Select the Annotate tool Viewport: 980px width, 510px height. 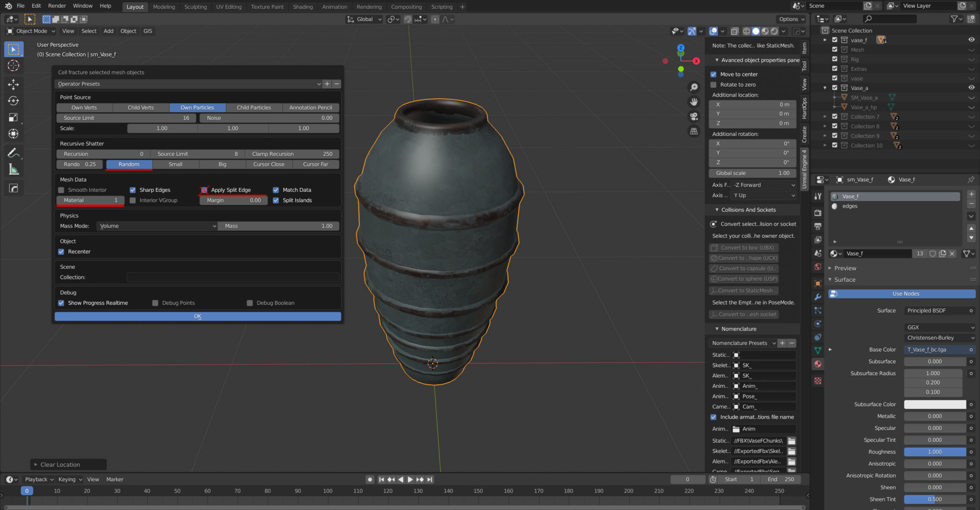coord(13,152)
